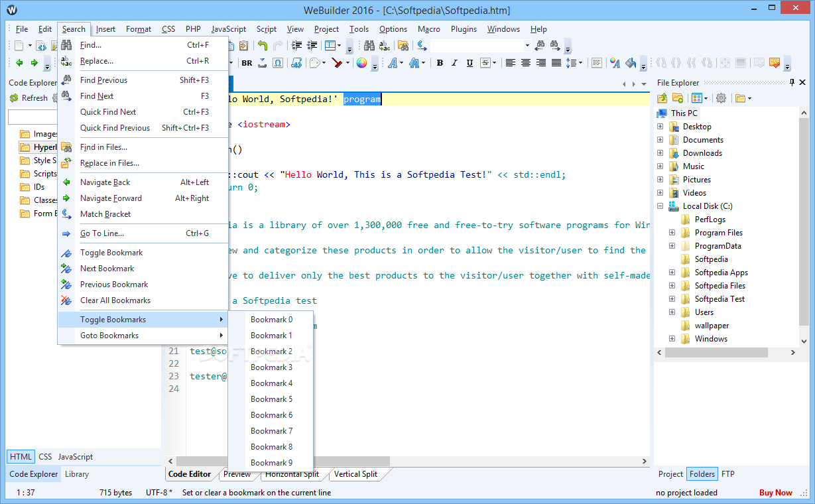Apply Bold formatting from toolbar
The image size is (815, 504).
[x=440, y=63]
